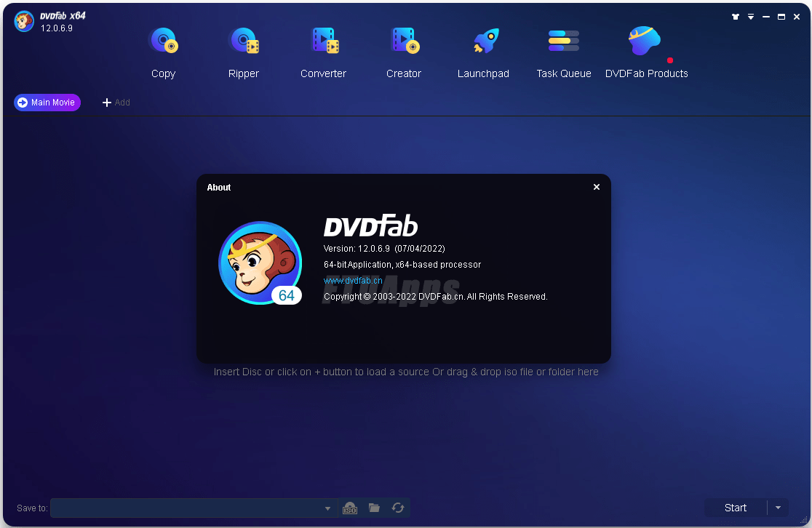Click the Insert Disc hint text
Viewport: 812px width, 528px height.
pyautogui.click(x=406, y=372)
